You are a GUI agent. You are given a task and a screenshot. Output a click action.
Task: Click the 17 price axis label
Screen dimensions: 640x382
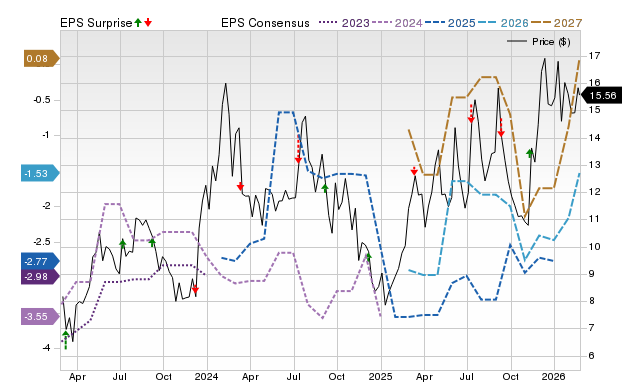[x=594, y=55]
